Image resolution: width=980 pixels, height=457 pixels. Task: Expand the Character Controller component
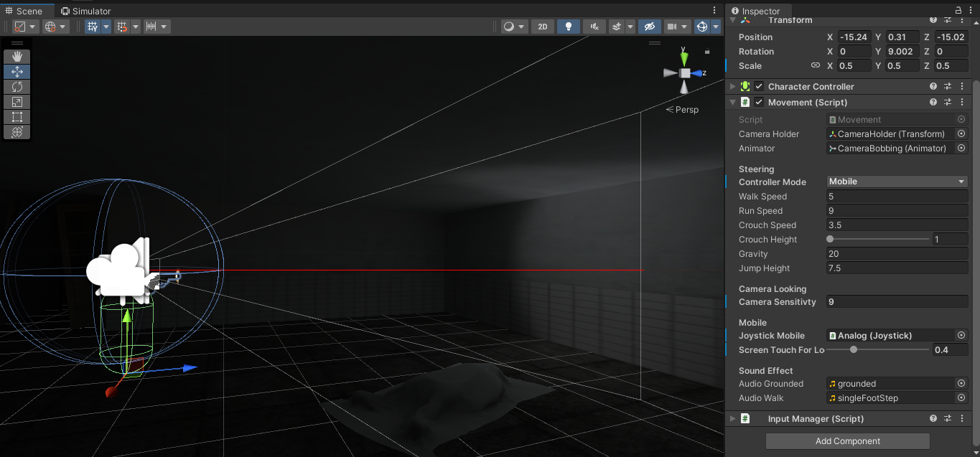(x=732, y=86)
